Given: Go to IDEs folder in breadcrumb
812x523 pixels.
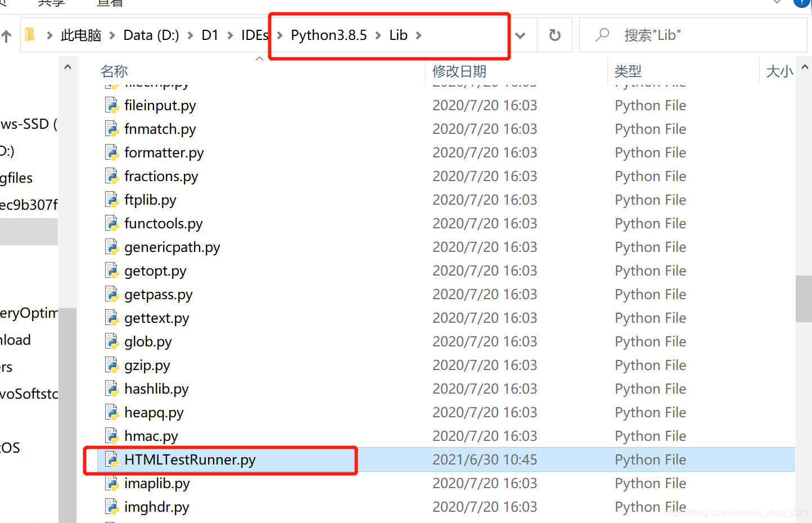Looking at the screenshot, I should [x=255, y=35].
